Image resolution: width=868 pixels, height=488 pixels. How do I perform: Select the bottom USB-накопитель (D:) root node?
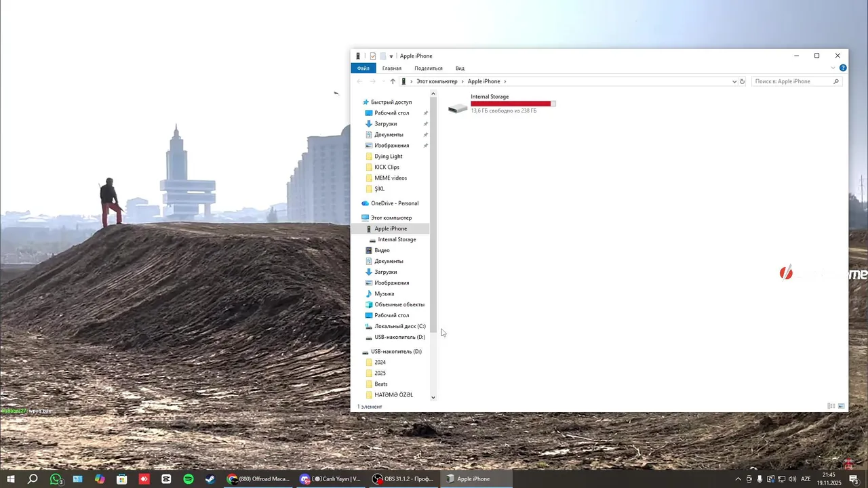coord(396,352)
